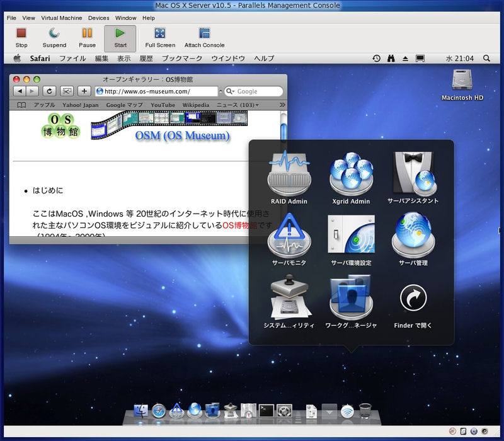Open the Macintosh HD desktop icon

(462, 85)
